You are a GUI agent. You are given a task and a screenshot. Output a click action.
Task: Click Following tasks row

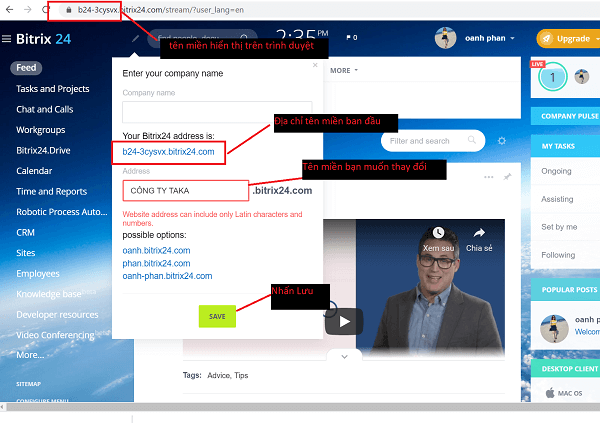click(566, 255)
